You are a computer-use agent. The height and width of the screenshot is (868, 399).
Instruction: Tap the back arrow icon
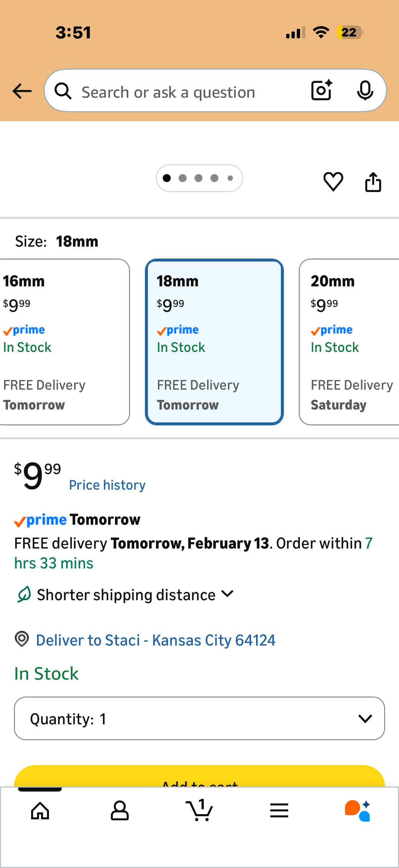coord(22,91)
